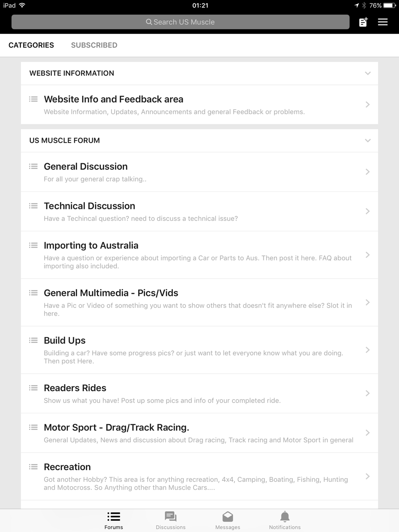Image resolution: width=399 pixels, height=532 pixels.
Task: Collapse the Website Information section
Action: point(367,73)
